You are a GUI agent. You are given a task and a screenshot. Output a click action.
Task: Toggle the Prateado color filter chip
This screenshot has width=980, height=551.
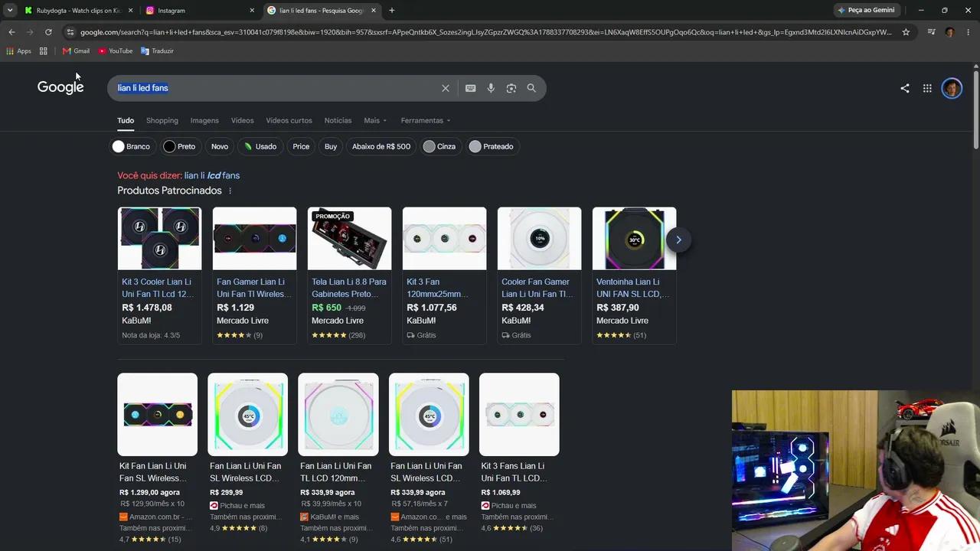(492, 146)
